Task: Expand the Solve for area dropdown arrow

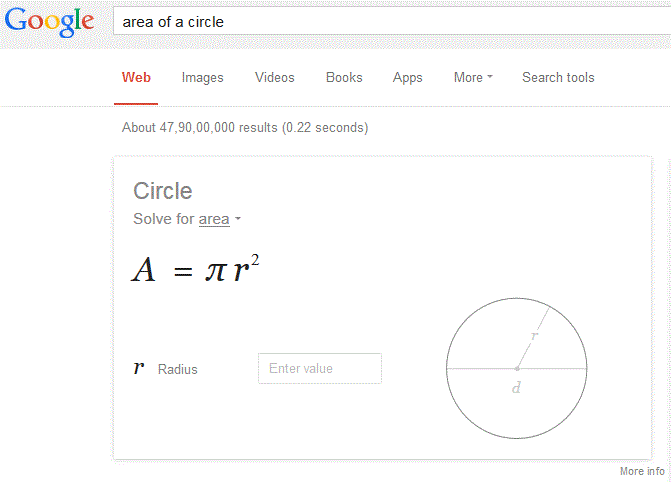Action: coord(238,220)
